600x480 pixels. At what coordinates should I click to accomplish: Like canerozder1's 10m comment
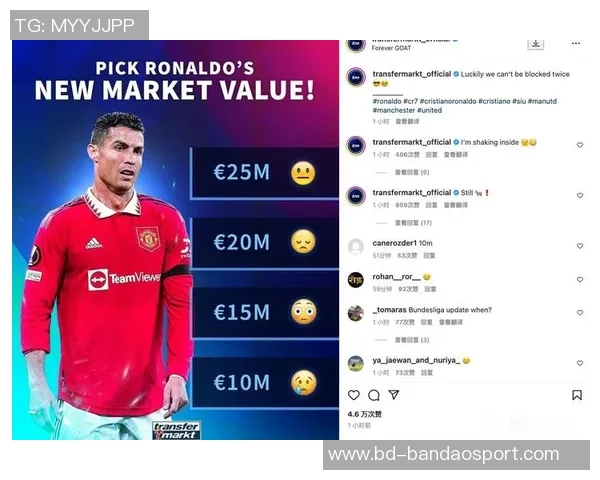[x=580, y=246]
